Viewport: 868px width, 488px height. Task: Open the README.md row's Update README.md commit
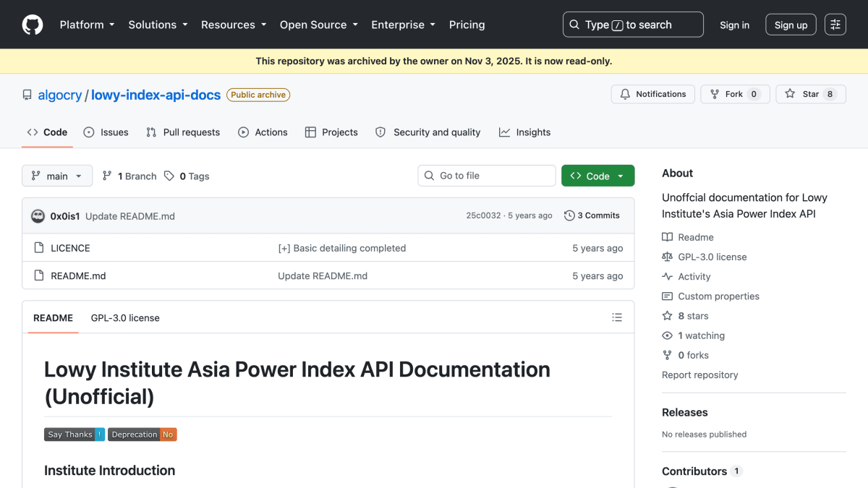pos(323,275)
